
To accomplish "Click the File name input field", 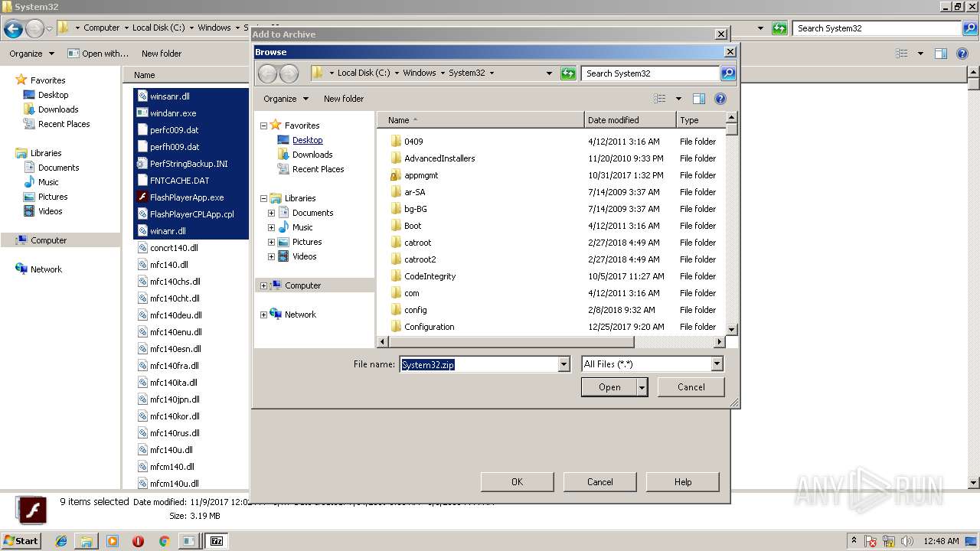I will click(x=479, y=364).
